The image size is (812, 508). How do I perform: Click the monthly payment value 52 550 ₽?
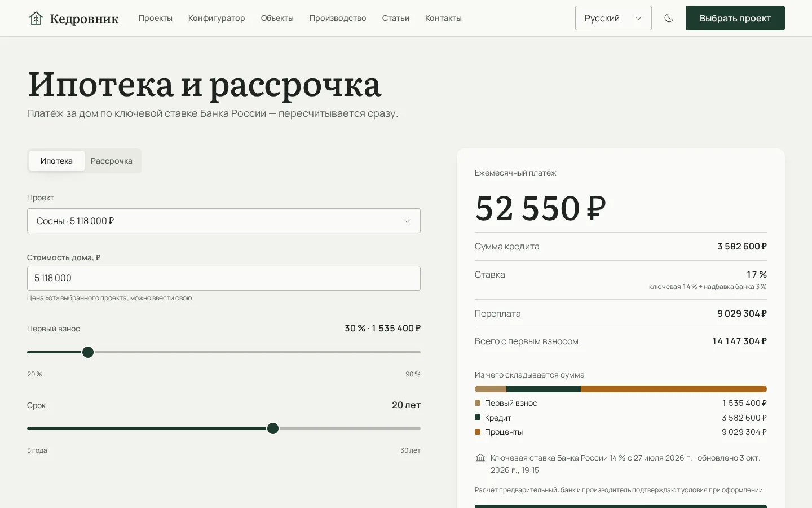(x=540, y=208)
